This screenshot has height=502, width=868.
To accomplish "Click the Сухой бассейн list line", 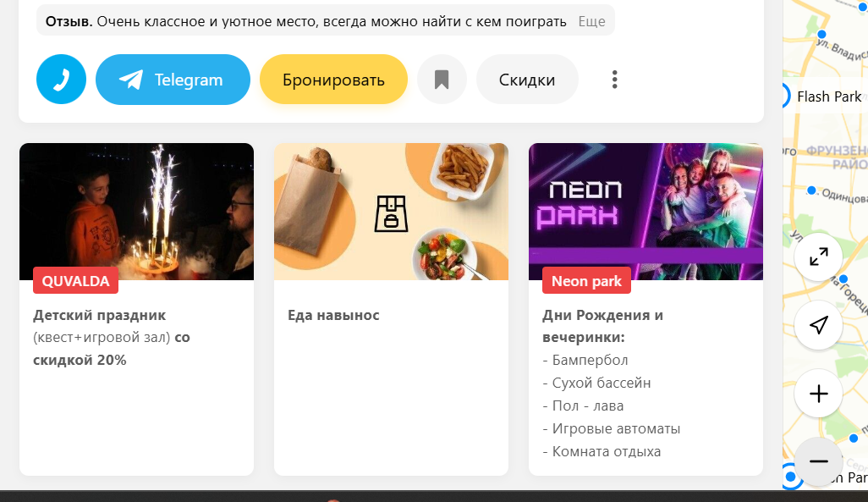I will [596, 383].
